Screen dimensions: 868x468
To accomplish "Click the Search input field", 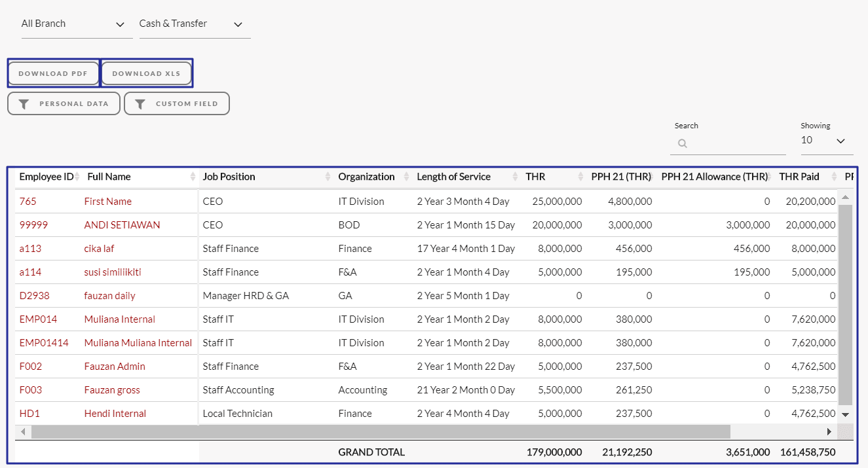I will (734, 143).
